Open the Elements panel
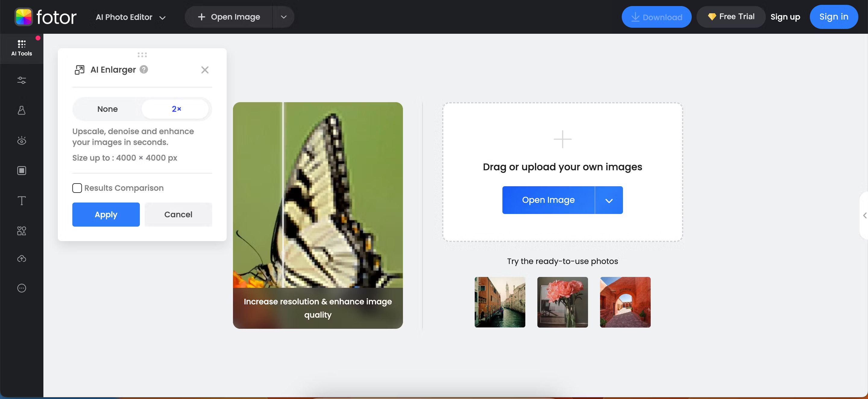Image resolution: width=868 pixels, height=399 pixels. tap(22, 231)
